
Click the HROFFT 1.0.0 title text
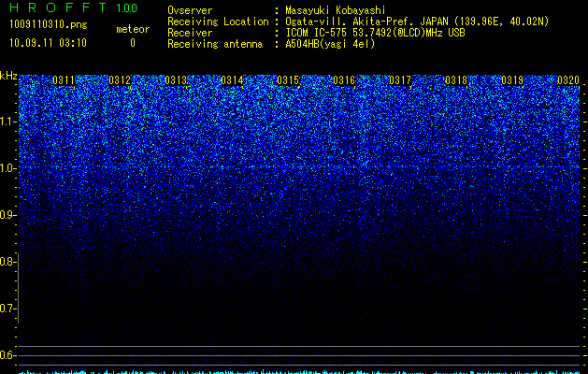[73, 7]
